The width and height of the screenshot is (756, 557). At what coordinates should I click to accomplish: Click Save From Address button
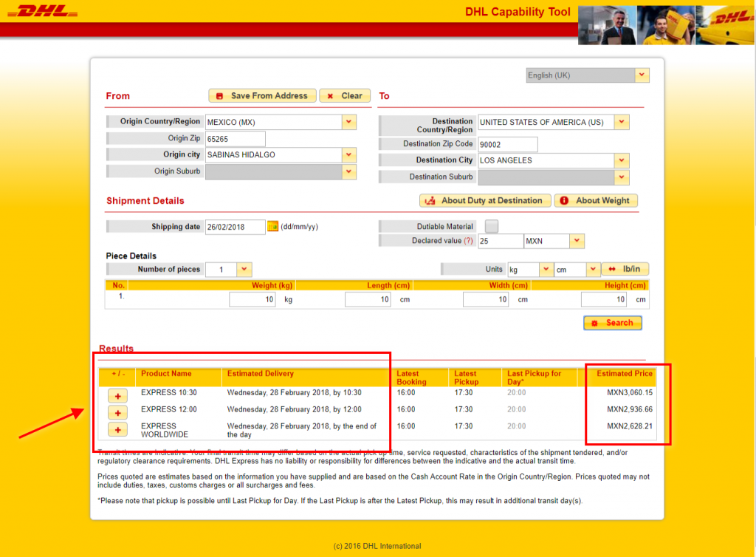(262, 95)
